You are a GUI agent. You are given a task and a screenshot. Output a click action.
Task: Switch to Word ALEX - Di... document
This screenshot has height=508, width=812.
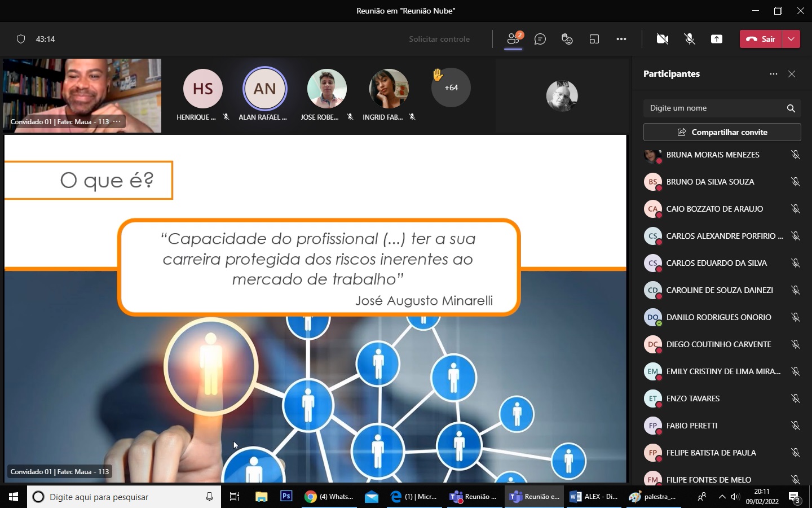594,497
